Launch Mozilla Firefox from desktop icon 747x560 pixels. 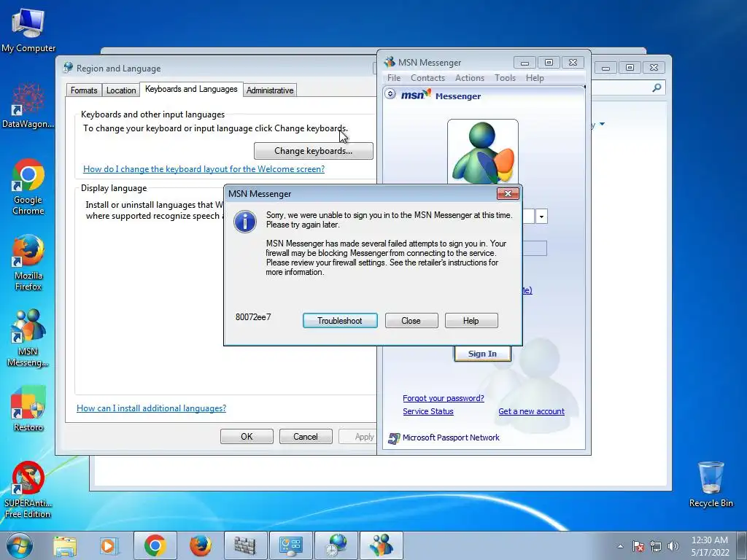[28, 262]
